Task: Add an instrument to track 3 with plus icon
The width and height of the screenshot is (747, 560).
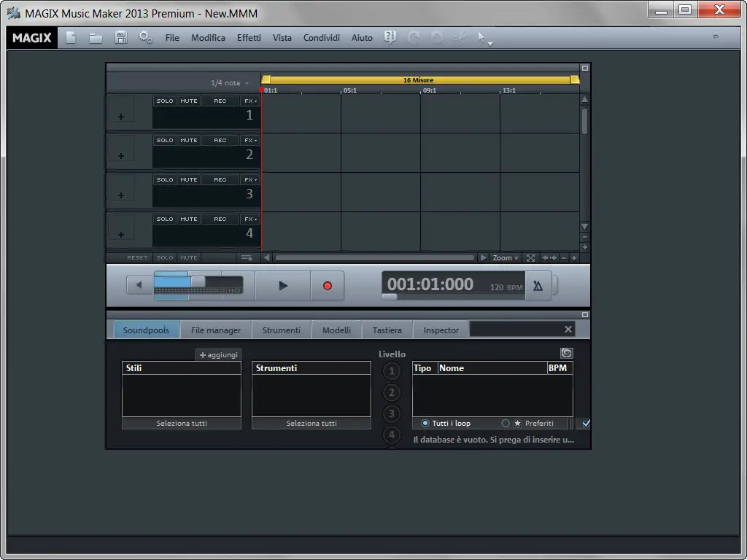Action: click(120, 195)
